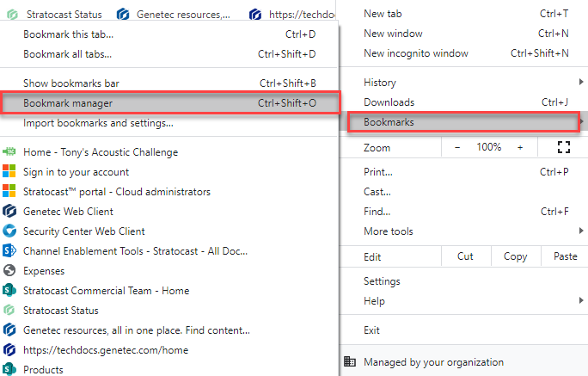Image resolution: width=588 pixels, height=376 pixels.
Task: Open the History menu item
Action: pyautogui.click(x=463, y=83)
